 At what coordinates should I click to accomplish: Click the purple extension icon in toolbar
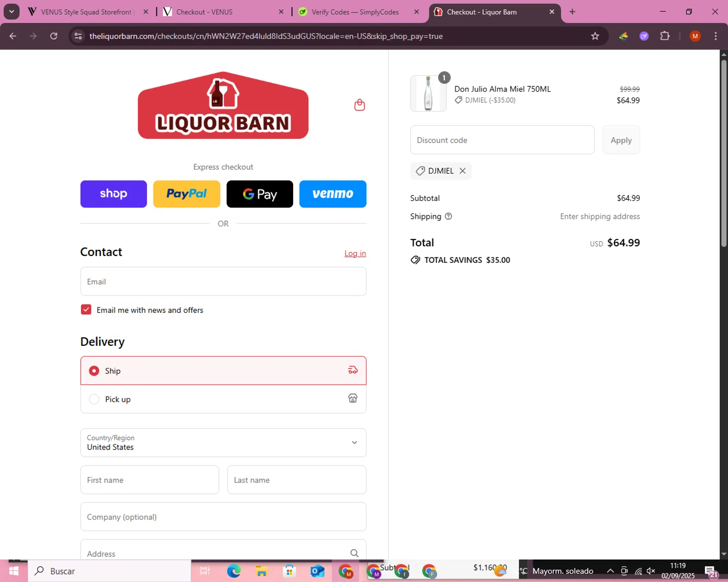[644, 36]
